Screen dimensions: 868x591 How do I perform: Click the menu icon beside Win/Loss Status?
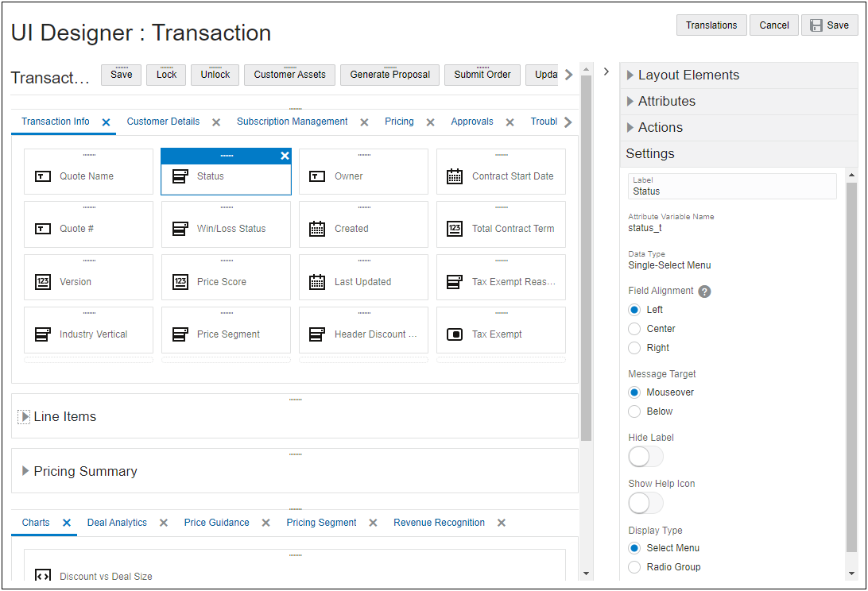click(x=180, y=229)
